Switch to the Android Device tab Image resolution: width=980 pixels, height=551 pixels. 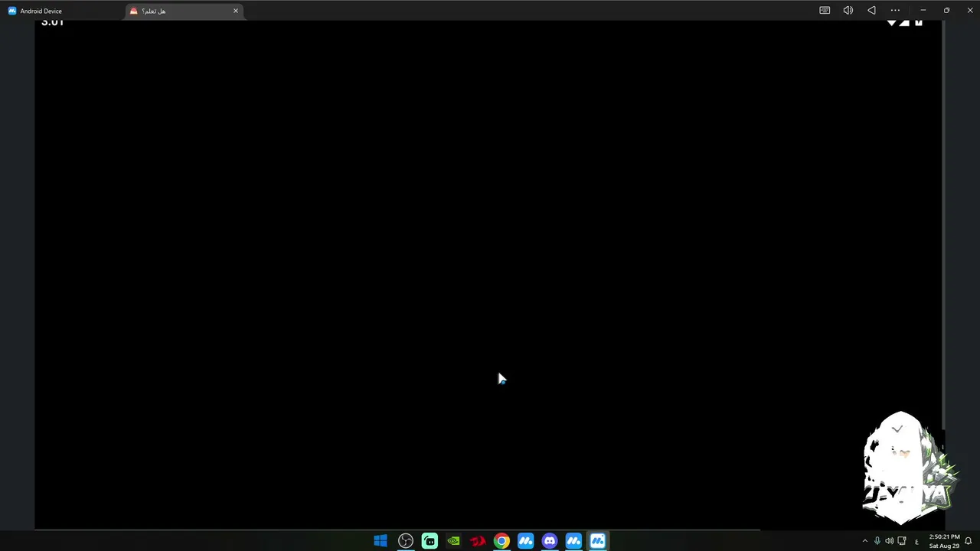(35, 11)
